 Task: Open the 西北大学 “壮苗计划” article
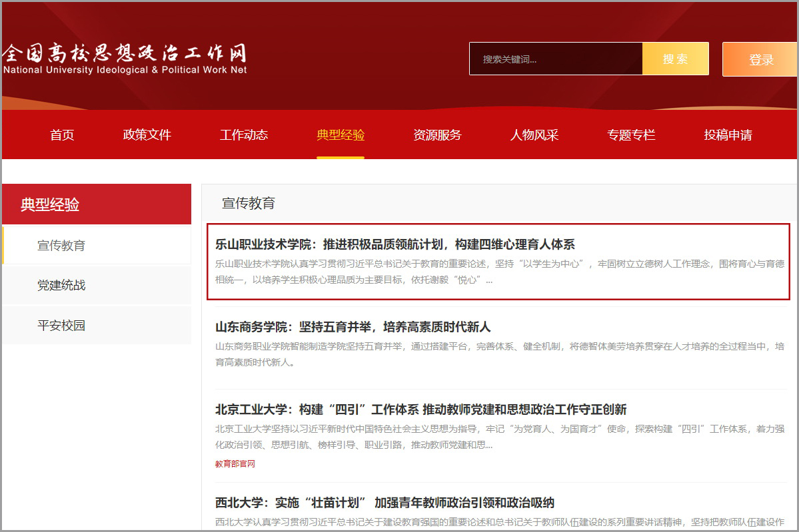385,503
